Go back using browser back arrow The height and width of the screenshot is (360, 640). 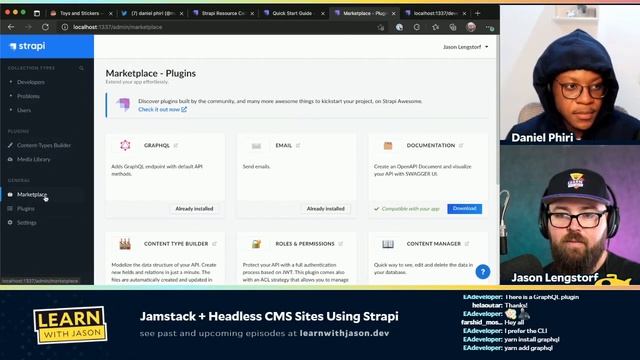coord(11,27)
